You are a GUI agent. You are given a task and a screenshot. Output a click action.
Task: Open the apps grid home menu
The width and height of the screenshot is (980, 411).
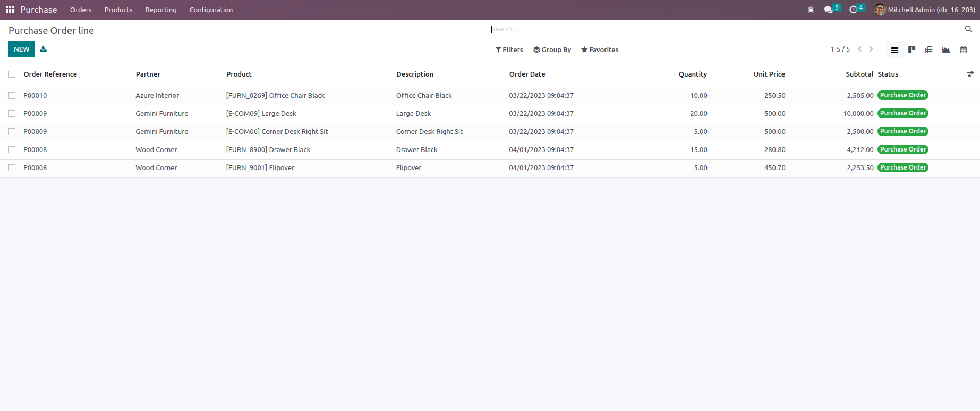tap(10, 10)
